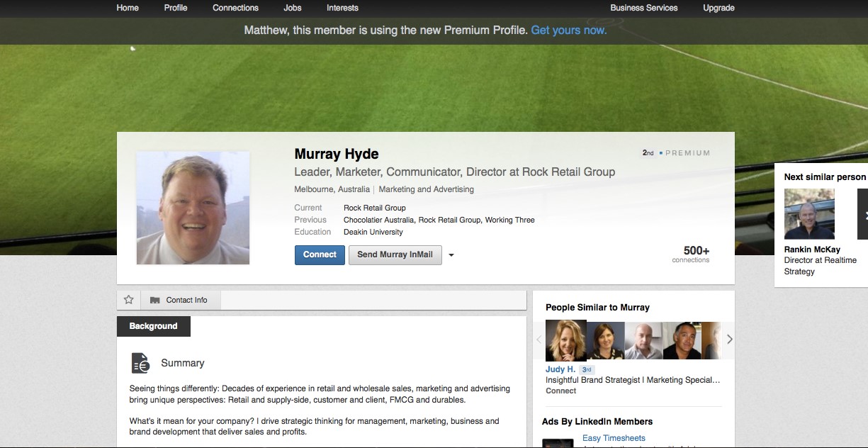Click the blue Connect button
The image size is (868, 448).
(x=320, y=255)
